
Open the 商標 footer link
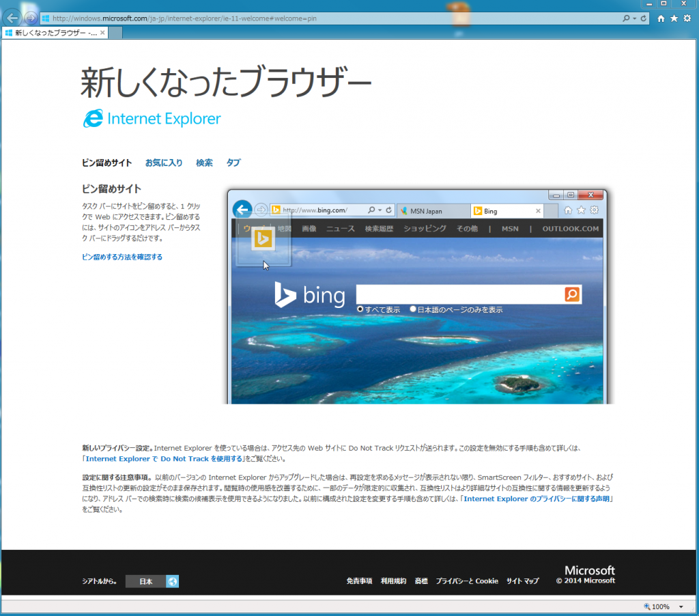(x=420, y=580)
